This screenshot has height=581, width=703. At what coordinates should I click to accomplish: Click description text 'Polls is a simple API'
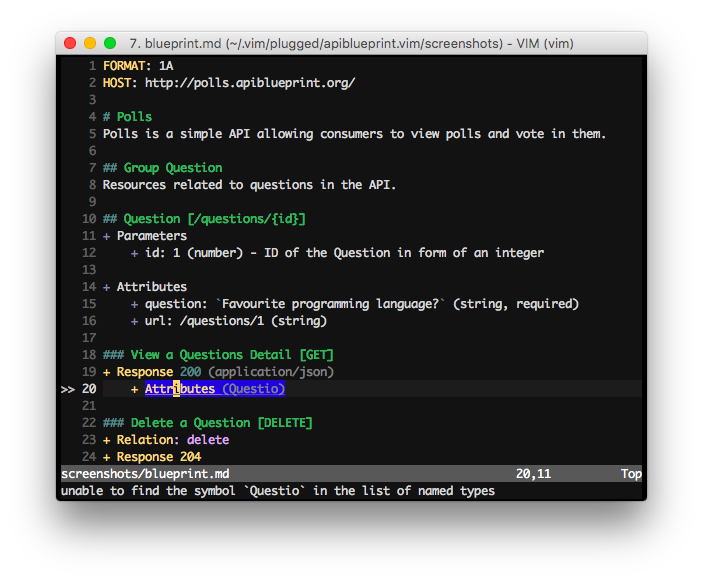(x=176, y=134)
